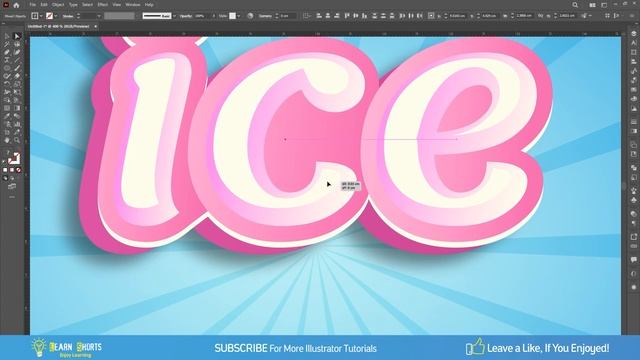The width and height of the screenshot is (640, 360).
Task: Open the File menu
Action: (x=32, y=5)
